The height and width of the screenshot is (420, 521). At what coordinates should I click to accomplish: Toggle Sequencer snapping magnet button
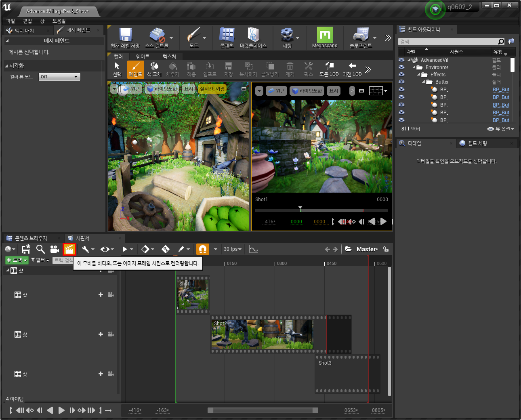(x=203, y=249)
